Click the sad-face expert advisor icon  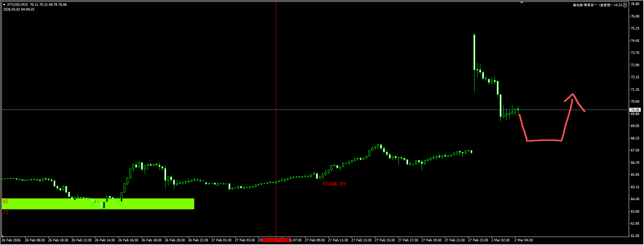[x=625, y=5]
